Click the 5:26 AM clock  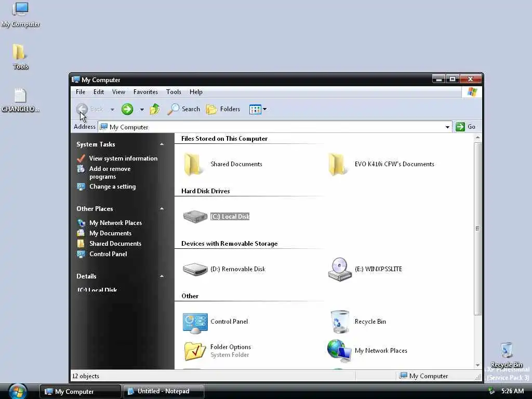(x=512, y=391)
